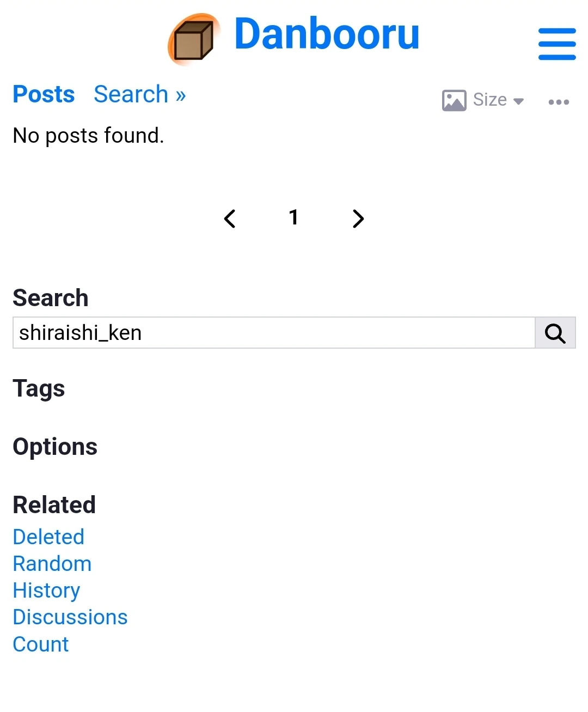Image resolution: width=588 pixels, height=712 pixels.
Task: Open the Size dropdown
Action: 498,100
